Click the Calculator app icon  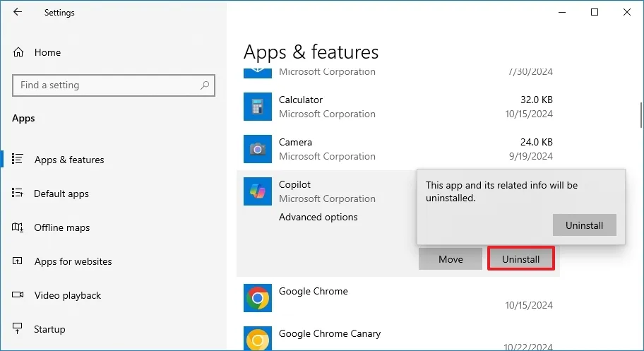tap(258, 107)
